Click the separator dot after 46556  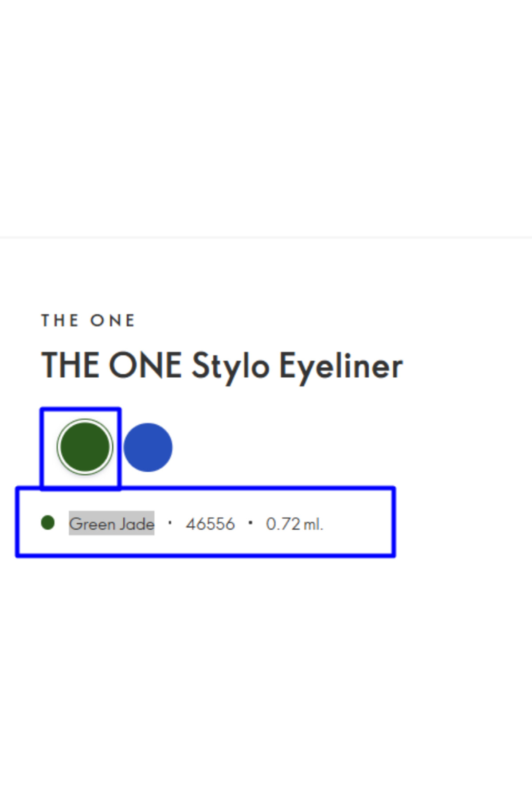pyautogui.click(x=250, y=522)
